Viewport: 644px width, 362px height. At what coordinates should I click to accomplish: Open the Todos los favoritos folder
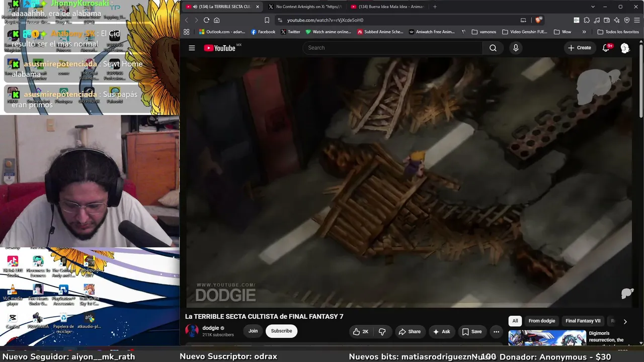point(618,32)
